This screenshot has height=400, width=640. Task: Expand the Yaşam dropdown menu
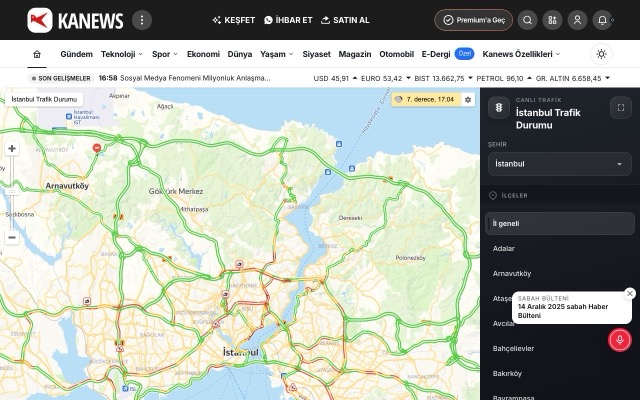(277, 54)
